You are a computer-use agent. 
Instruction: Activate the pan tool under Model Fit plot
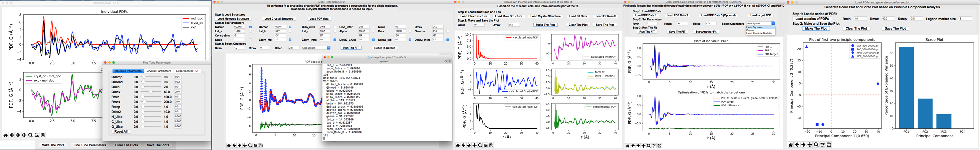[x=245, y=145]
